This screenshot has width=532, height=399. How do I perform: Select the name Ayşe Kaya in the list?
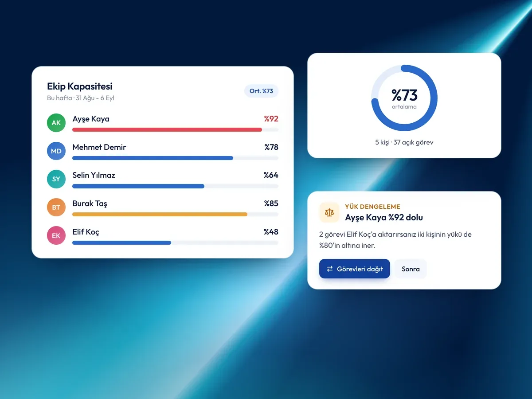coord(91,119)
